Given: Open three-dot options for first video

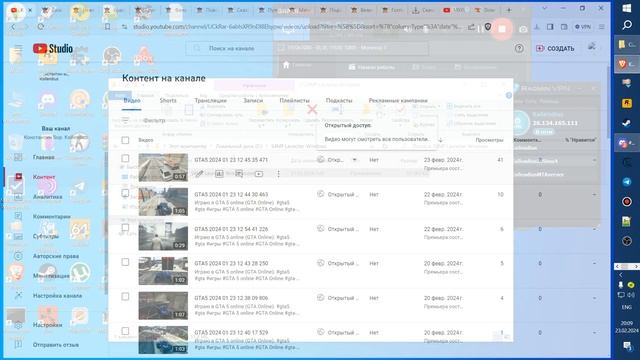Looking at the screenshot, I should (278, 174).
